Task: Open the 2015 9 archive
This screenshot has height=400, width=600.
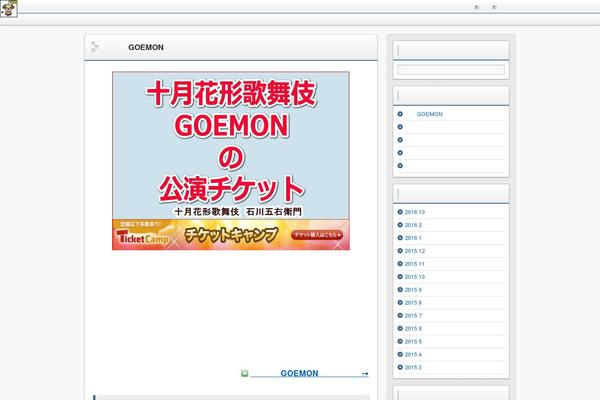Action: pos(413,290)
